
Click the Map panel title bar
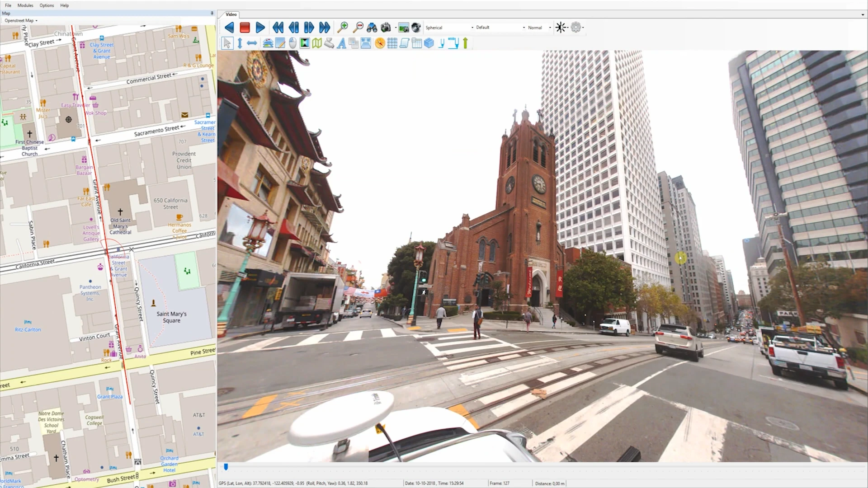point(108,13)
